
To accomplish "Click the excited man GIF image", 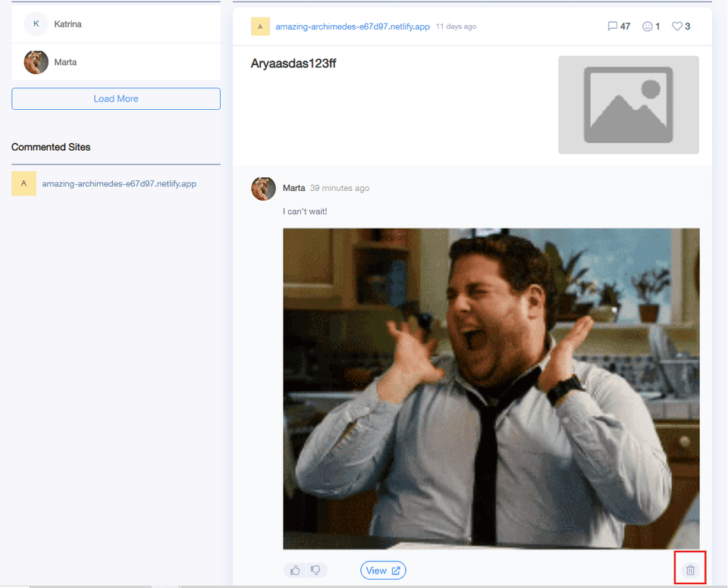I will [491, 389].
